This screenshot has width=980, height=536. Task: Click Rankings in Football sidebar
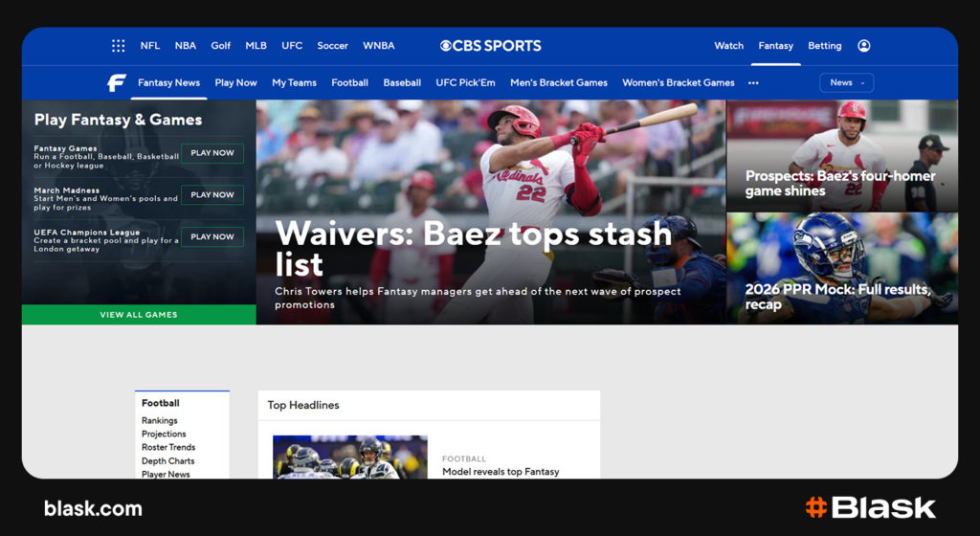tap(160, 420)
